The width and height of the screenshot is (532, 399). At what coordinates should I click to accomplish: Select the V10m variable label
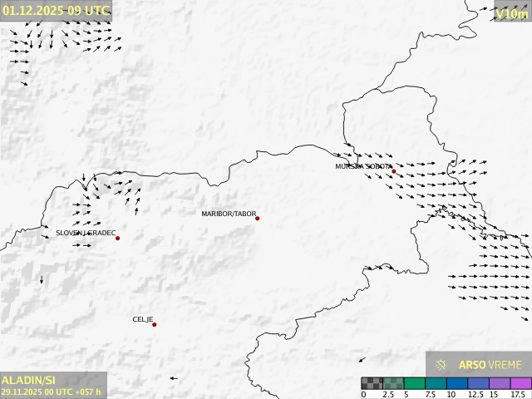511,13
